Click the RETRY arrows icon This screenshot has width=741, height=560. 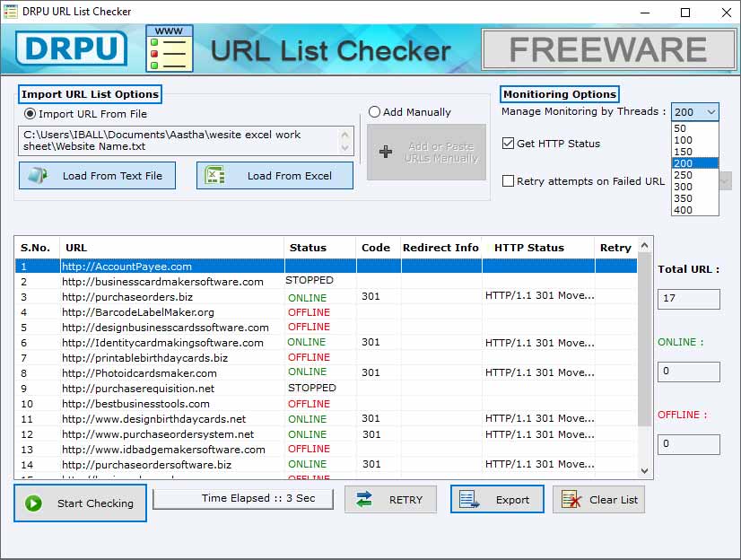[x=364, y=500]
